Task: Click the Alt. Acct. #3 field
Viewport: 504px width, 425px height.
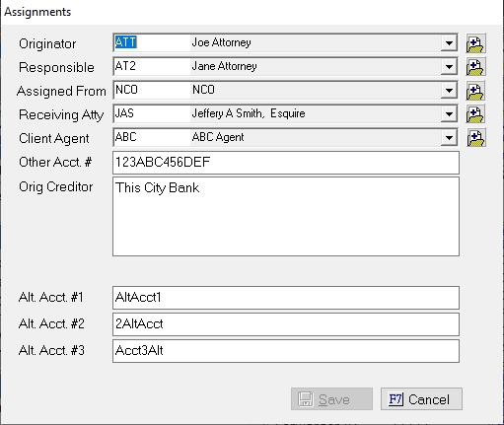Action: (x=286, y=351)
